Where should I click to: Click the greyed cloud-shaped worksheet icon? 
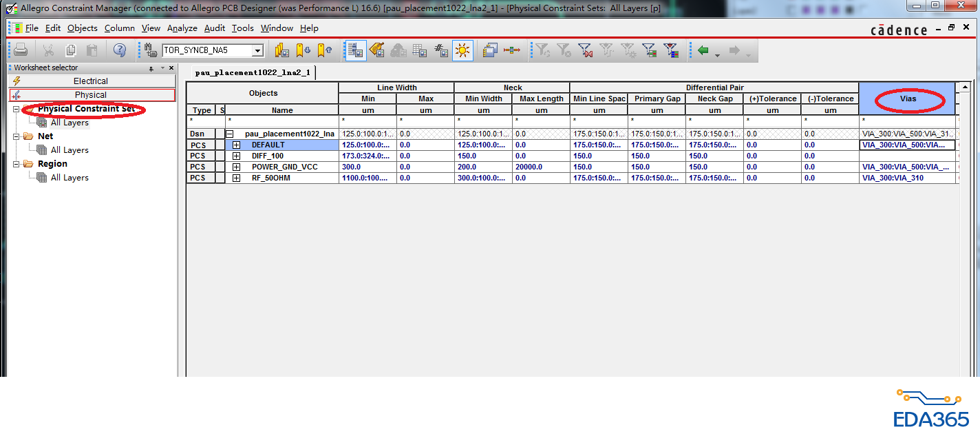(x=398, y=50)
